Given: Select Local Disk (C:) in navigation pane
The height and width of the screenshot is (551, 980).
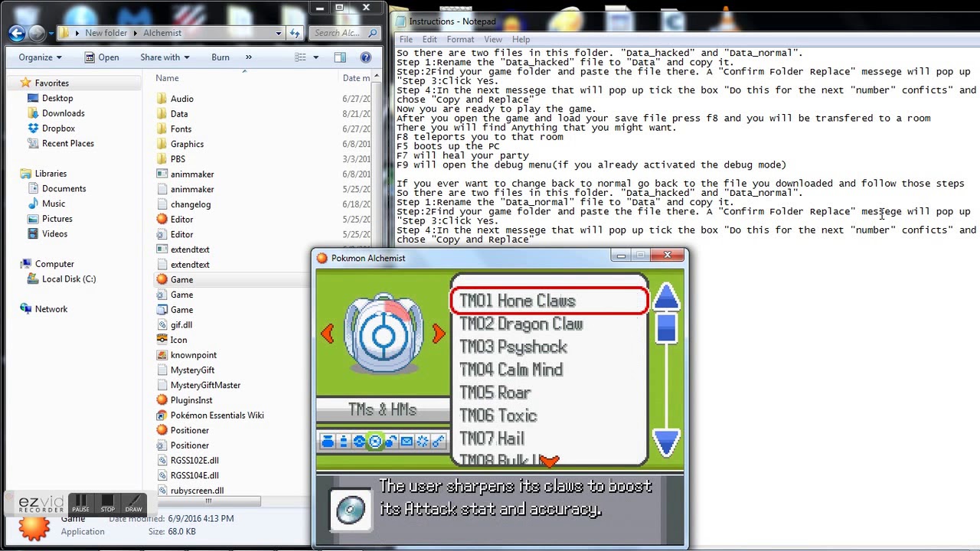Looking at the screenshot, I should [69, 279].
